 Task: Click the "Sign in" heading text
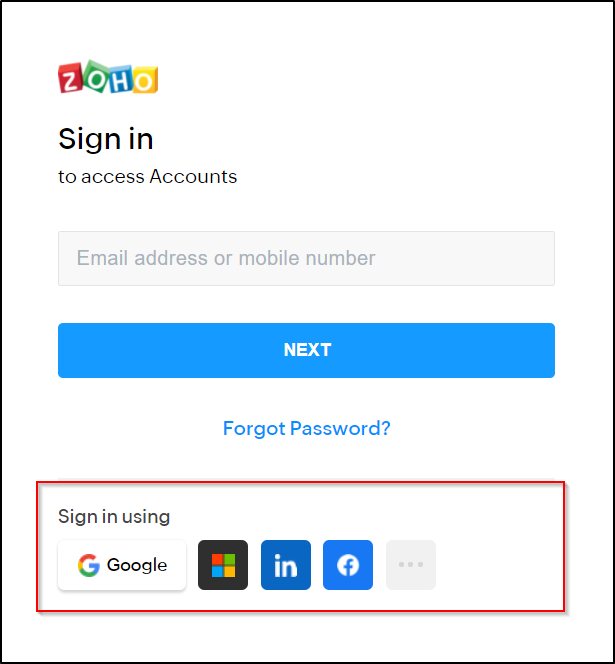105,140
